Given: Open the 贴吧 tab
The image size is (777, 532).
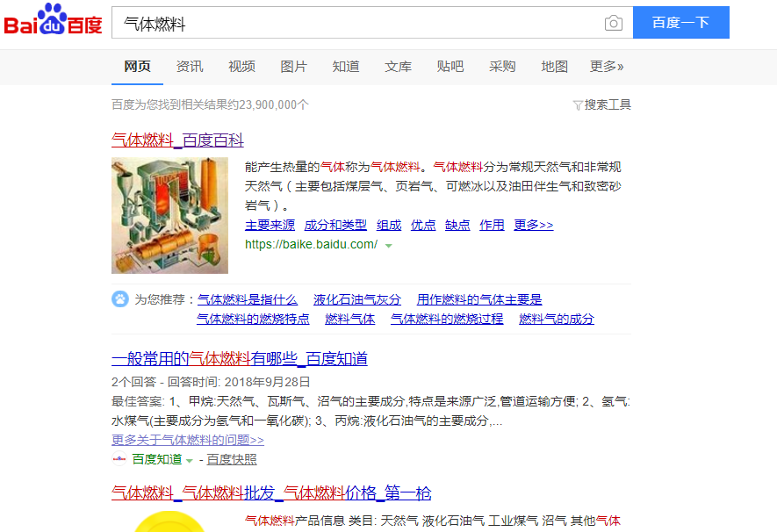Looking at the screenshot, I should point(450,67).
